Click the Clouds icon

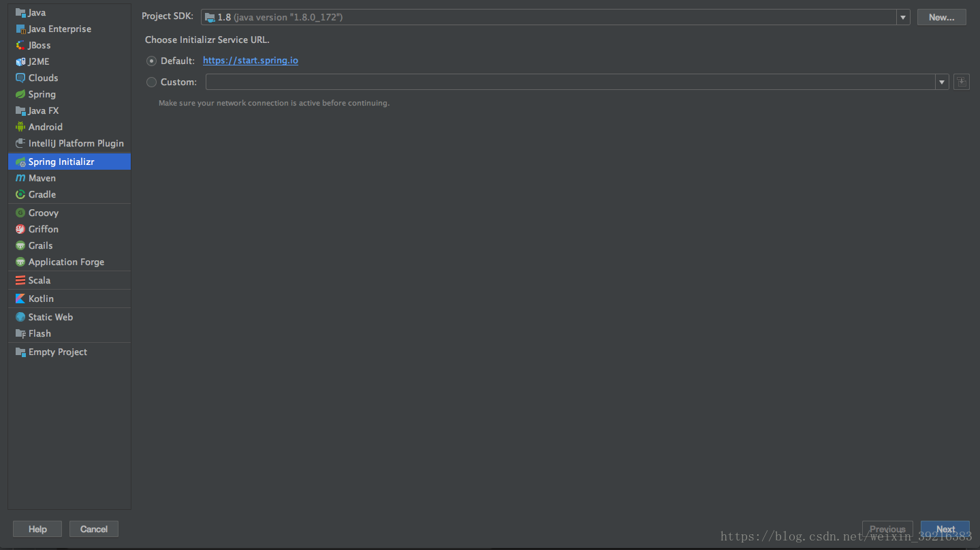pos(20,78)
